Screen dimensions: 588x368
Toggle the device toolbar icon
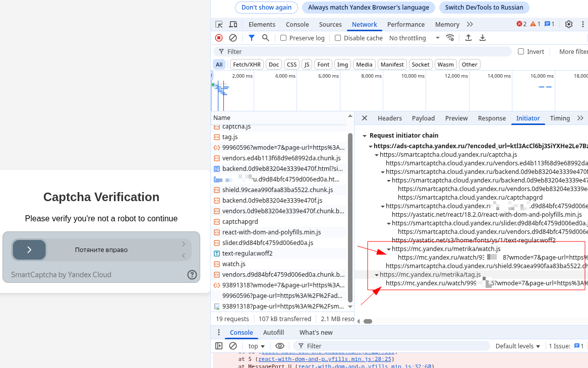tap(233, 24)
